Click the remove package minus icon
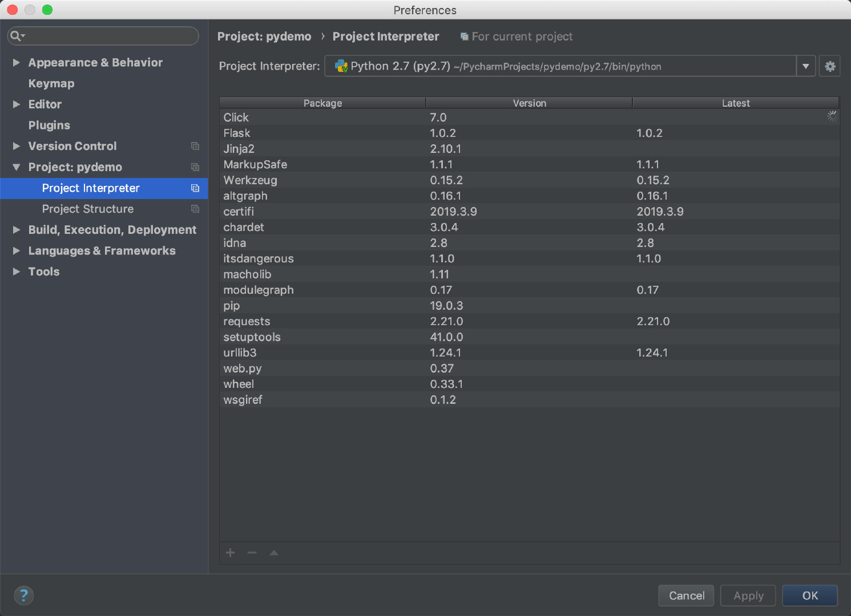Screen dimensions: 851x616 coord(252,553)
